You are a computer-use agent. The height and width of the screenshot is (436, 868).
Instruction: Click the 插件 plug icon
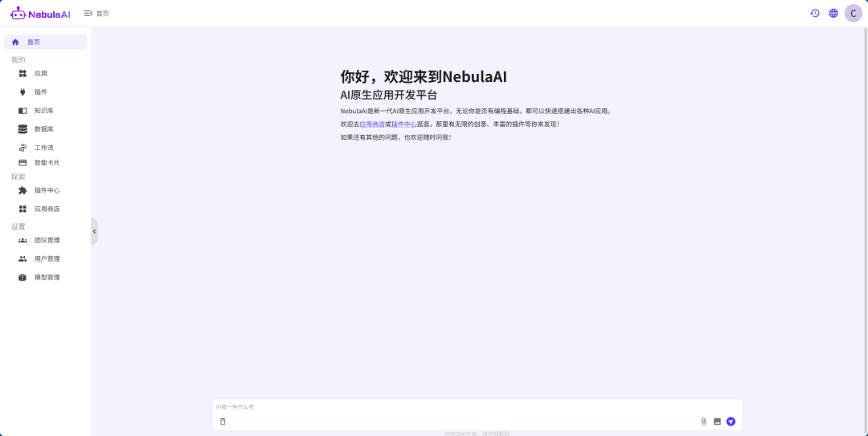23,92
